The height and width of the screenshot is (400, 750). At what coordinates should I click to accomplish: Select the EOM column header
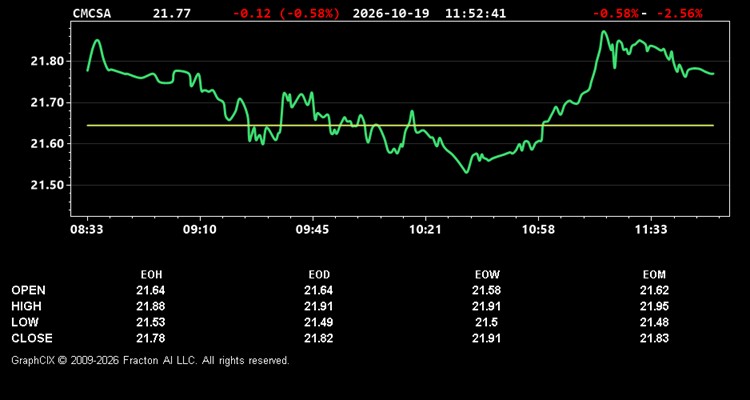coord(654,275)
